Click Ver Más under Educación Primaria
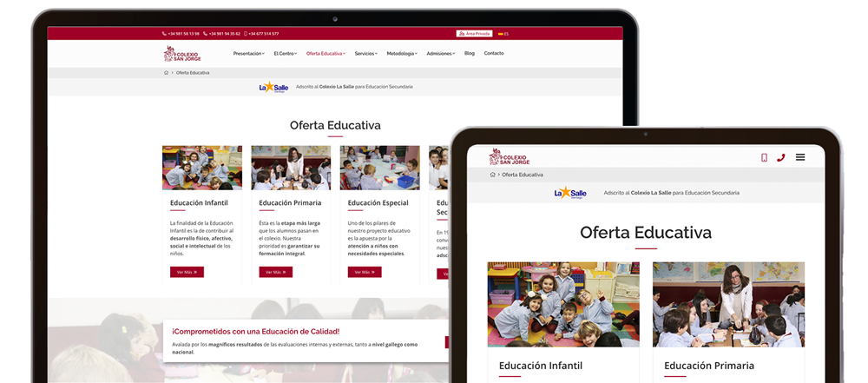Viewport: 868px width, 383px height. pos(276,272)
